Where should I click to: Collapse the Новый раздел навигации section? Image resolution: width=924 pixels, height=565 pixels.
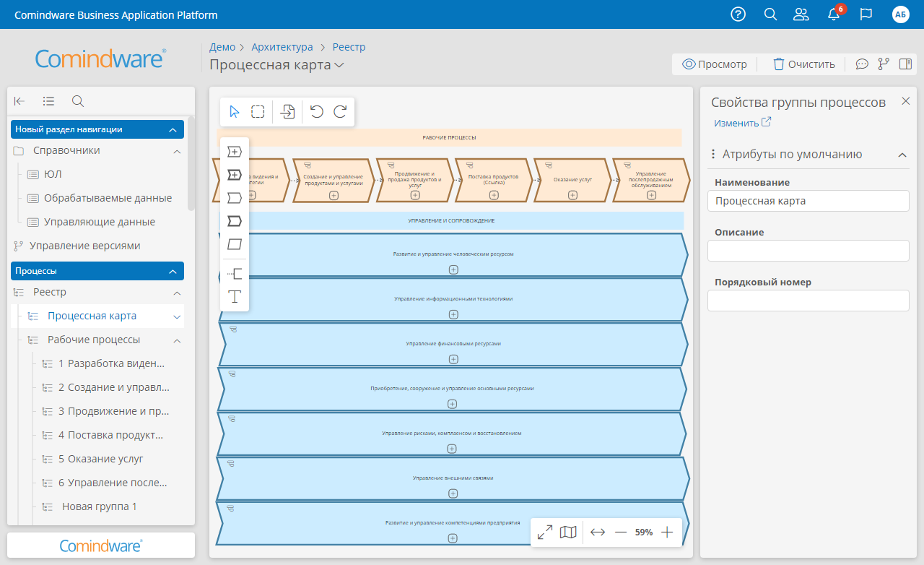173,129
